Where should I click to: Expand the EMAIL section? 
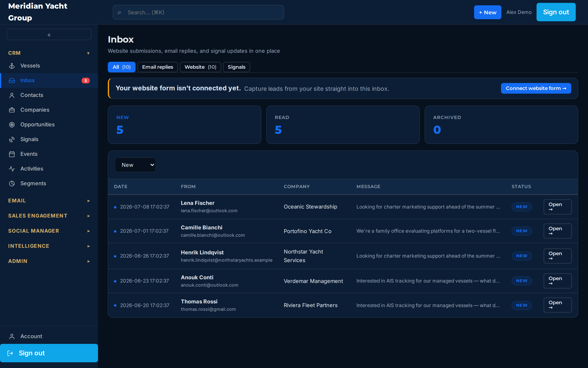pos(49,201)
